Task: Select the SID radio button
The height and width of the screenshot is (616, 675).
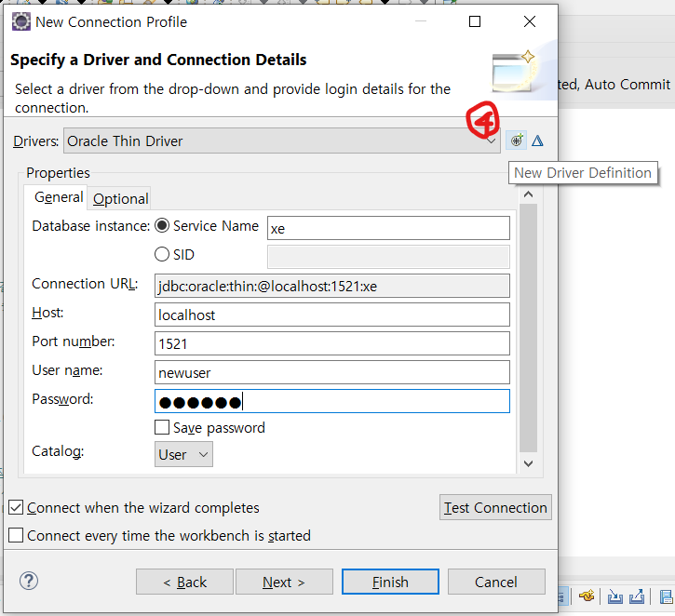Action: point(162,255)
